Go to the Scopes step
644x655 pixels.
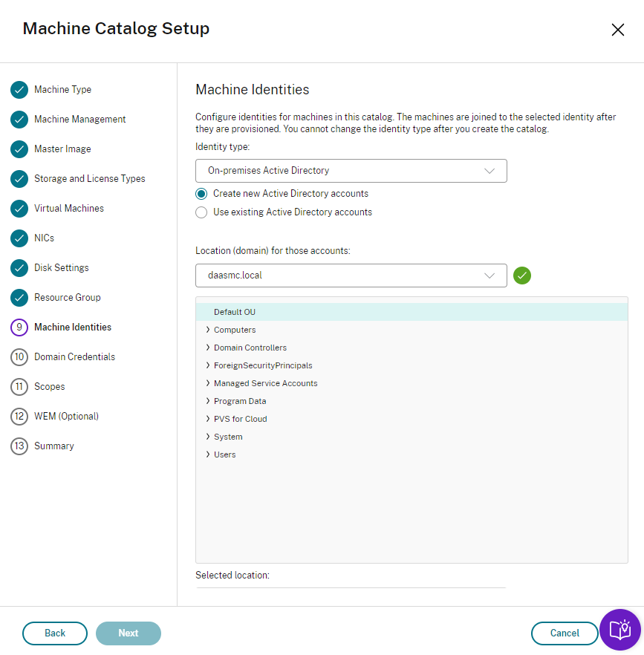tap(49, 387)
